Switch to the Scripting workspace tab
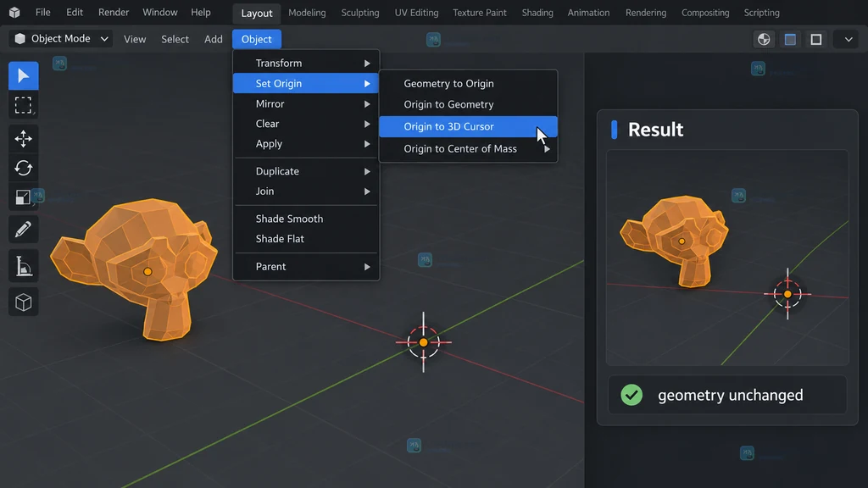Viewport: 868px width, 488px height. [x=761, y=13]
